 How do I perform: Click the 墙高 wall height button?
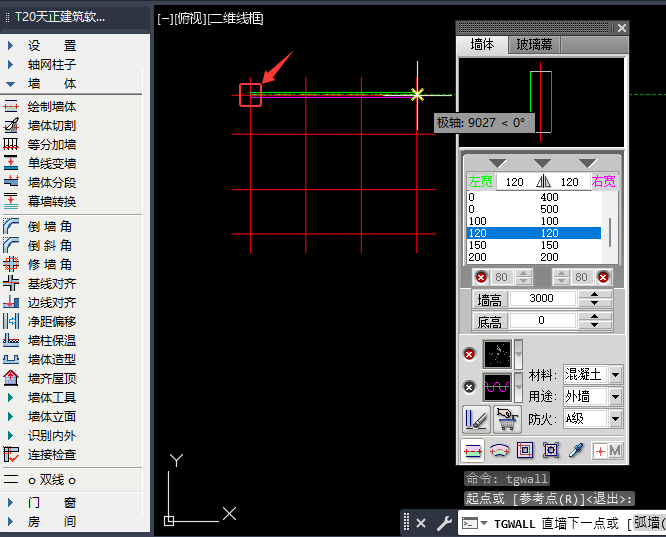(x=490, y=300)
